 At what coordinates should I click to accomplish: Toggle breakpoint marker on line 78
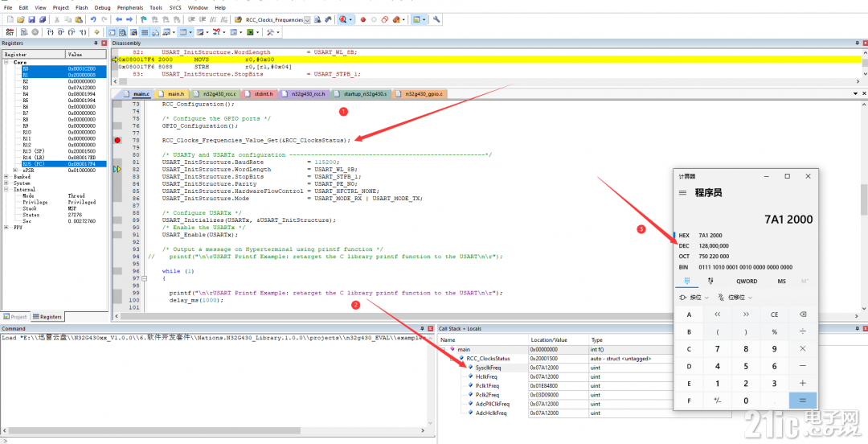(x=117, y=140)
